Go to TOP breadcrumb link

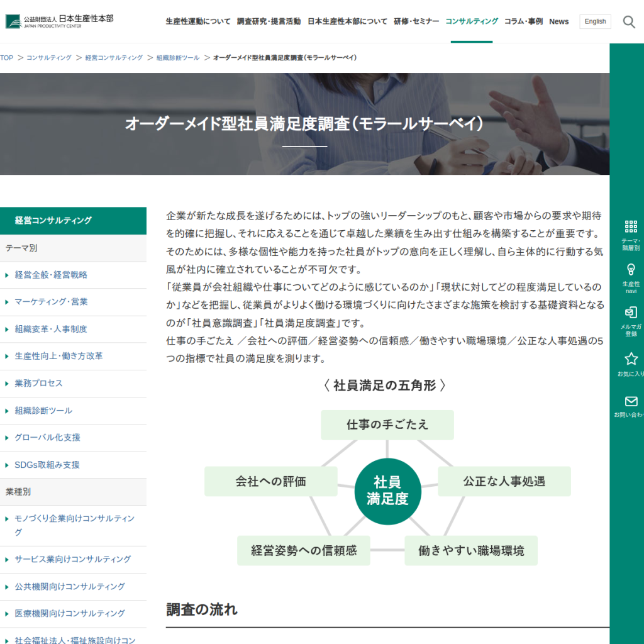[6, 58]
